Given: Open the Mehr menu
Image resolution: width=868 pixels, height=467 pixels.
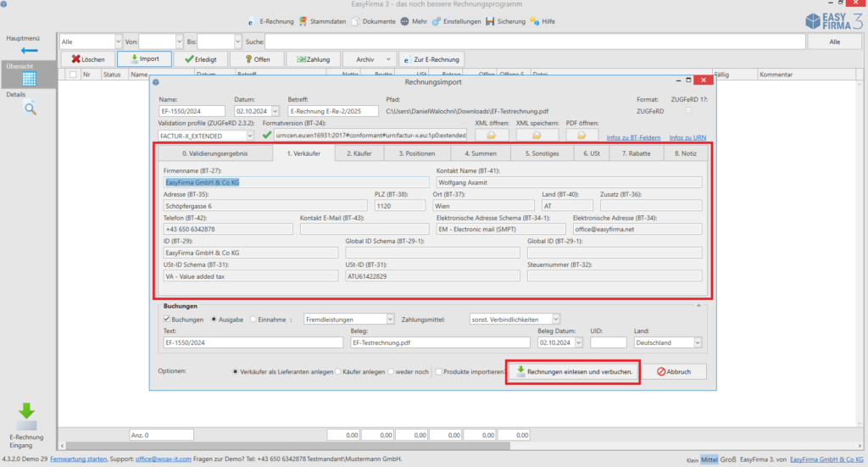Looking at the screenshot, I should click(414, 21).
